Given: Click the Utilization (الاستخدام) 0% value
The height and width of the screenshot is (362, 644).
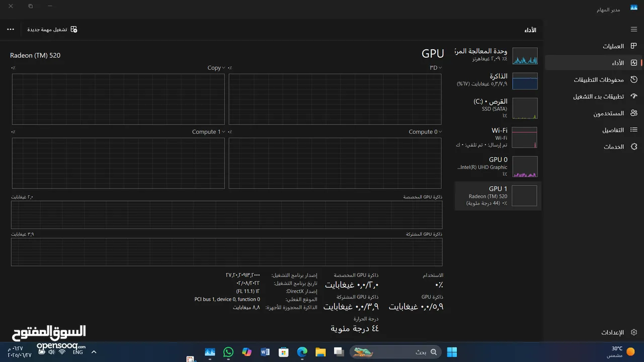Looking at the screenshot, I should point(439,285).
